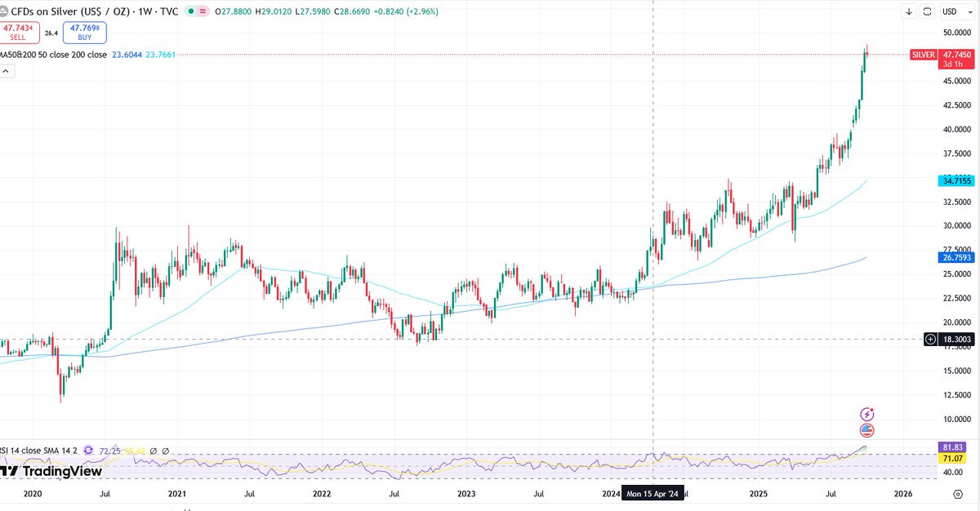Click the green market status dot icon

coord(189,11)
